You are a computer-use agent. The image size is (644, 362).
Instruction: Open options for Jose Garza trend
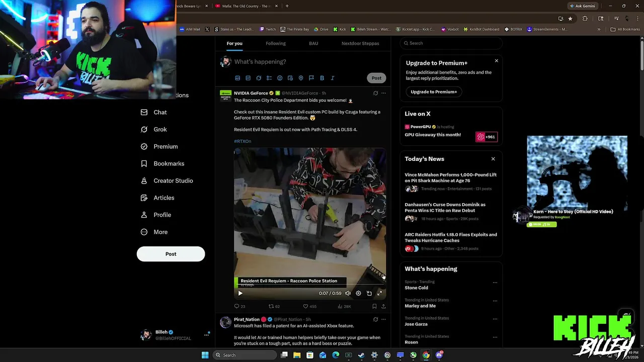pos(495,319)
